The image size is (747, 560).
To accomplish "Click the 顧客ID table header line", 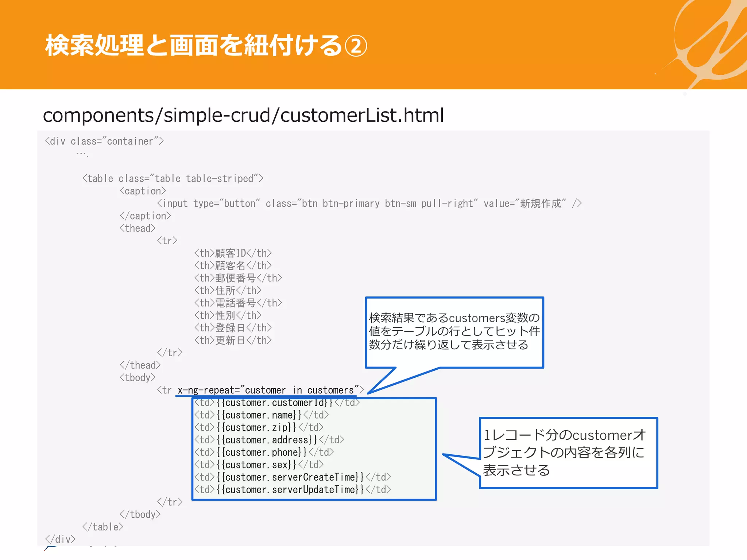I will click(233, 253).
